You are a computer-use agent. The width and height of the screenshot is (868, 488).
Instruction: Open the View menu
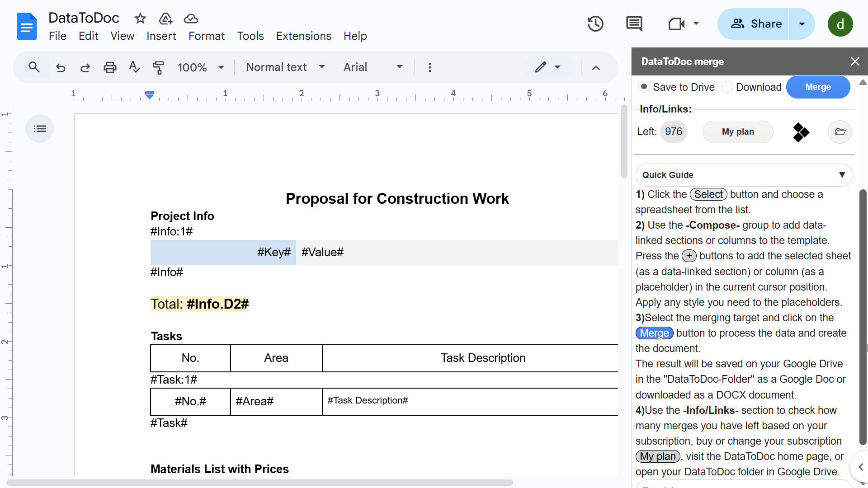(123, 36)
